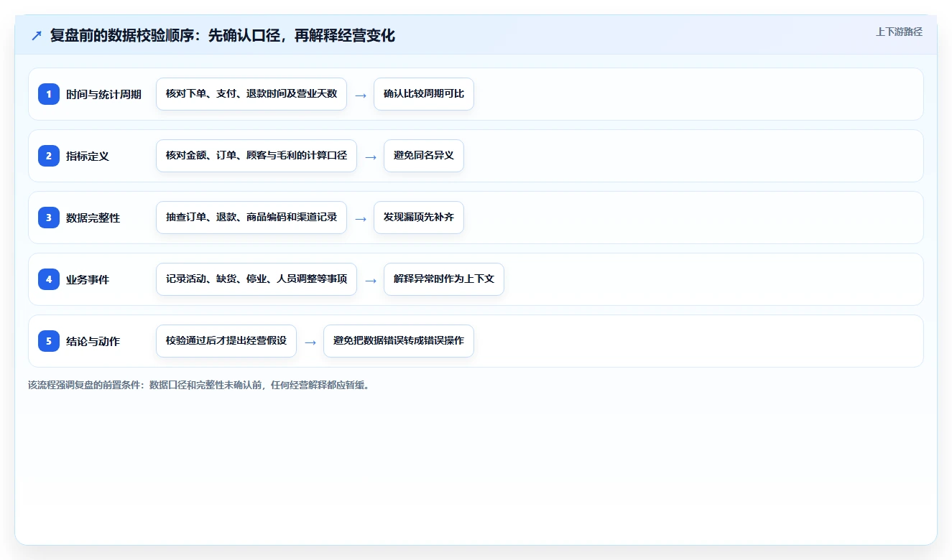Click the 数据完整性 step label
This screenshot has width=952, height=560.
coord(93,218)
